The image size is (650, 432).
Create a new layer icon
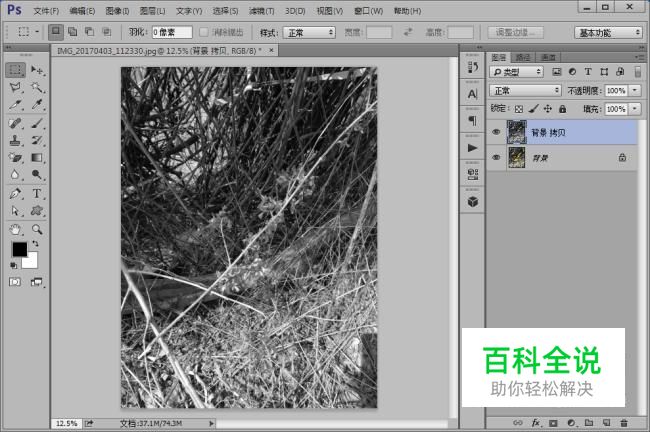pyautogui.click(x=606, y=423)
